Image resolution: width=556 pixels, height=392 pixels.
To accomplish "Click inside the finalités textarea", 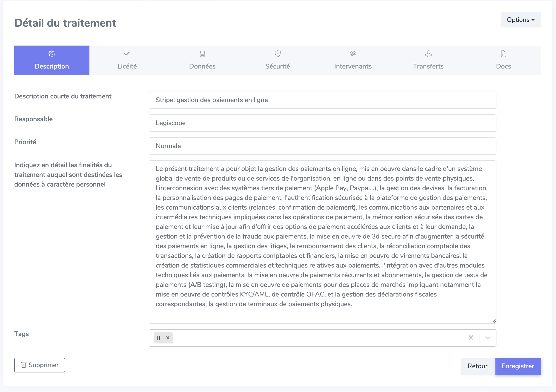I will (323, 242).
